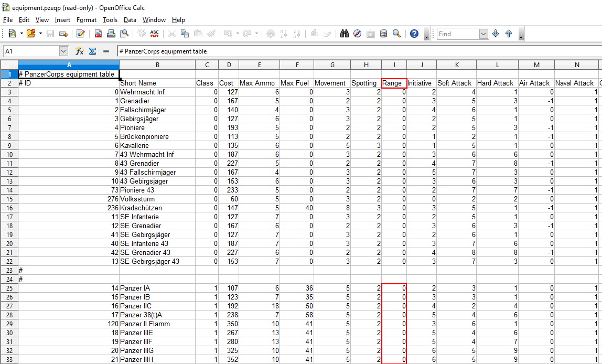The width and height of the screenshot is (602, 364).
Task: Open the Window menu
Action: pos(154,20)
